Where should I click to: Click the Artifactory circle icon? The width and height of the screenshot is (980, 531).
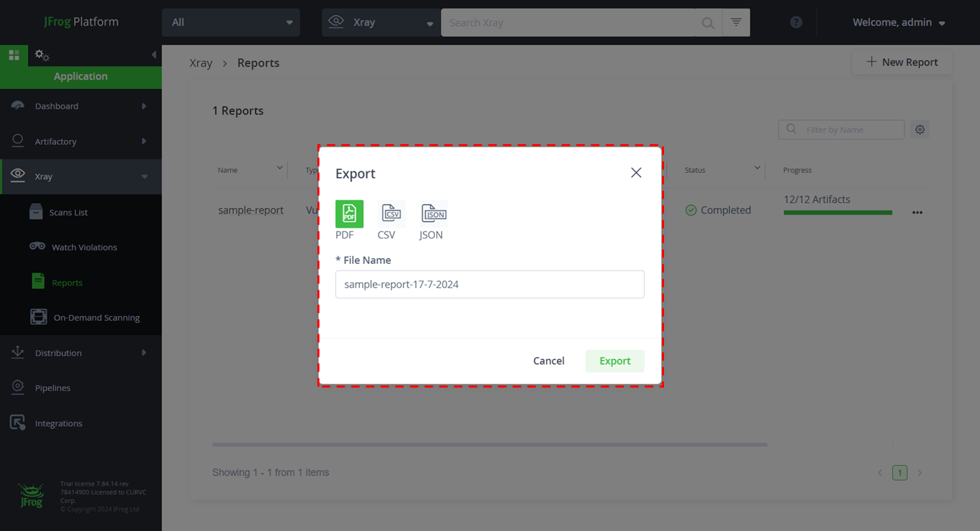pyautogui.click(x=17, y=141)
